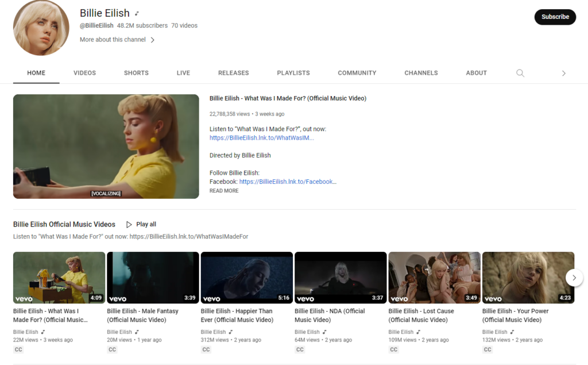Open the ABOUT tab
This screenshot has height=365, width=588.
(476, 73)
